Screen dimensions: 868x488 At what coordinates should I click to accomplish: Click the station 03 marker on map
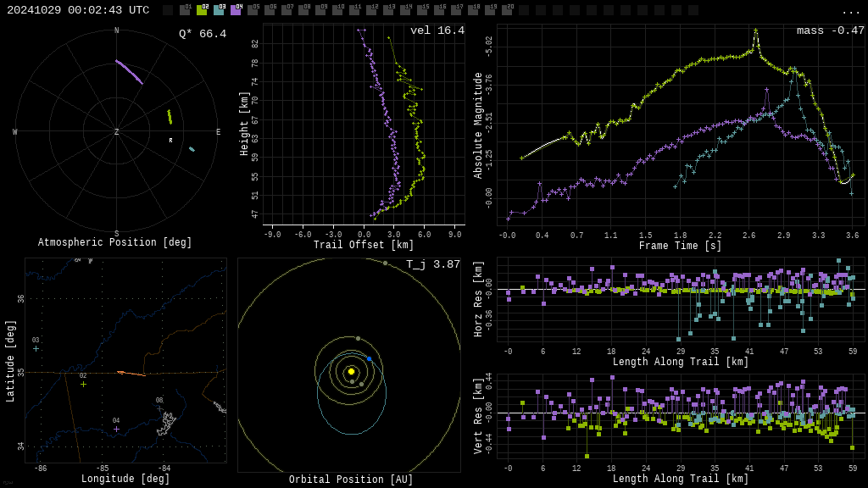click(x=36, y=348)
